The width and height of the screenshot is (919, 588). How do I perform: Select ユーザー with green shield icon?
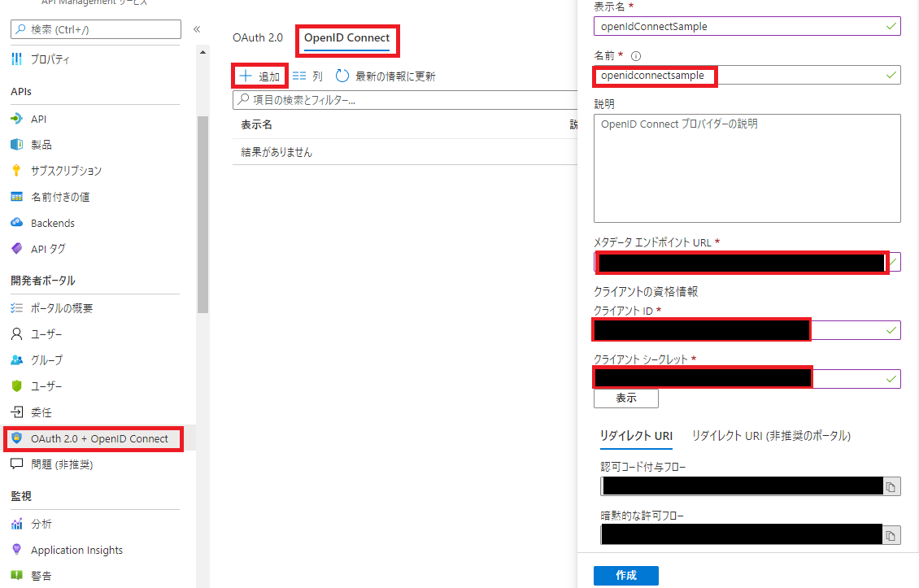click(x=16, y=385)
